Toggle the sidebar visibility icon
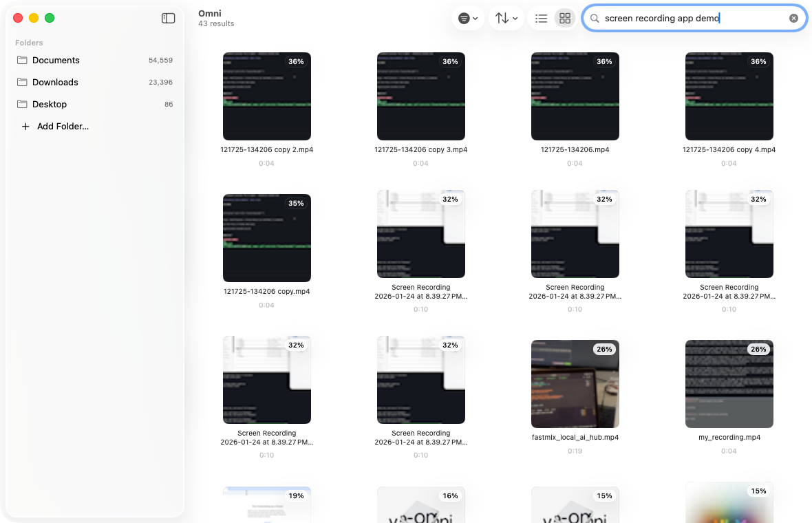The width and height of the screenshot is (812, 523). point(169,18)
